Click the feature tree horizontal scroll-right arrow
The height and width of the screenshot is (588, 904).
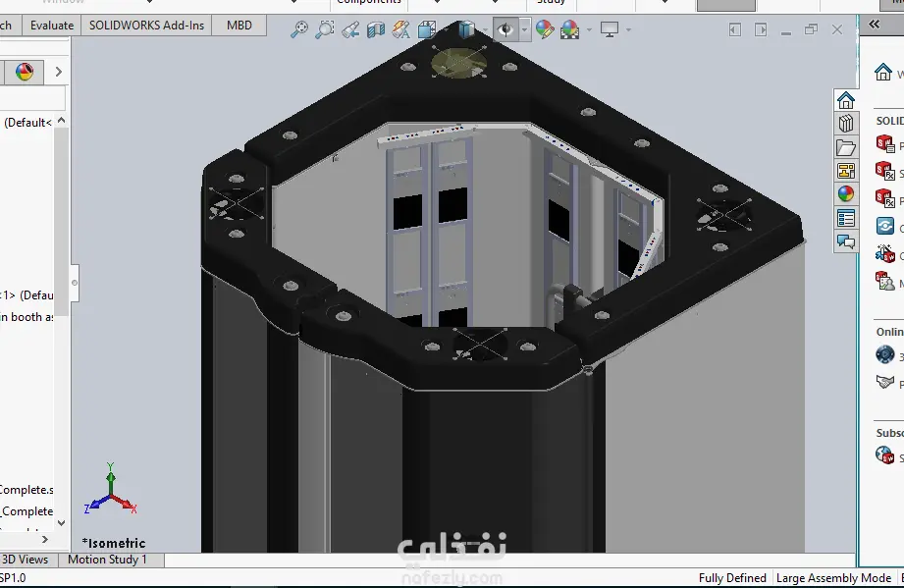[x=45, y=540]
